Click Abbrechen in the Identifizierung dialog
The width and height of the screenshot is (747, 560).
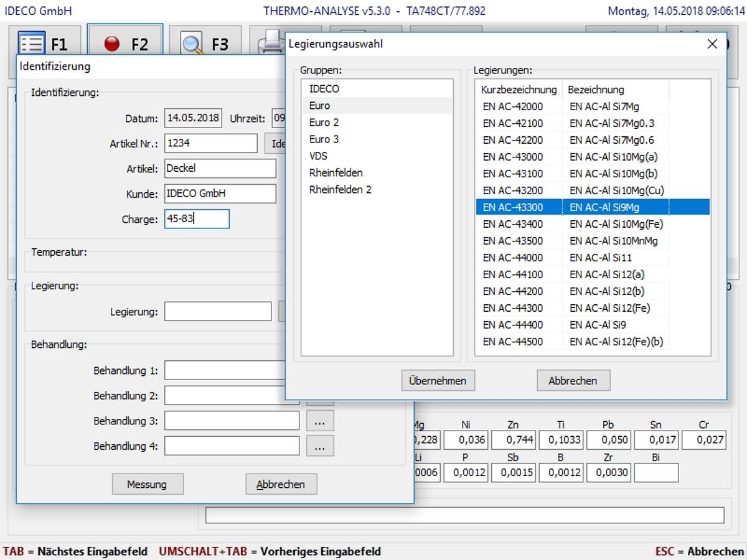point(281,484)
